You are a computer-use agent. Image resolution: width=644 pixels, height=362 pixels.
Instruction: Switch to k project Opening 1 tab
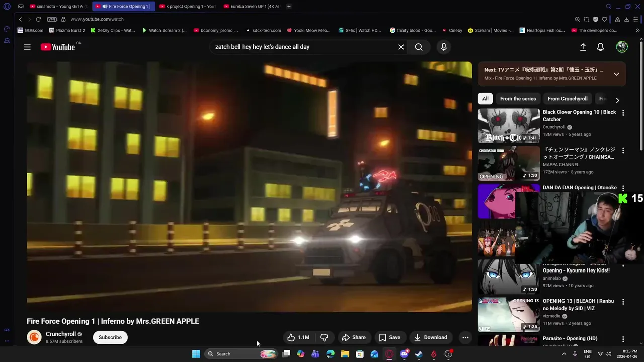click(187, 6)
